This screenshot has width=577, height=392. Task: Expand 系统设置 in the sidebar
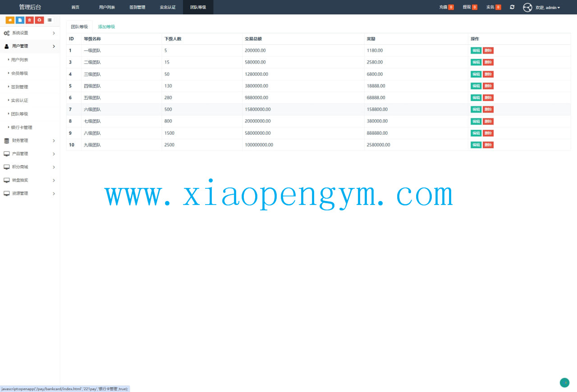[x=29, y=33]
